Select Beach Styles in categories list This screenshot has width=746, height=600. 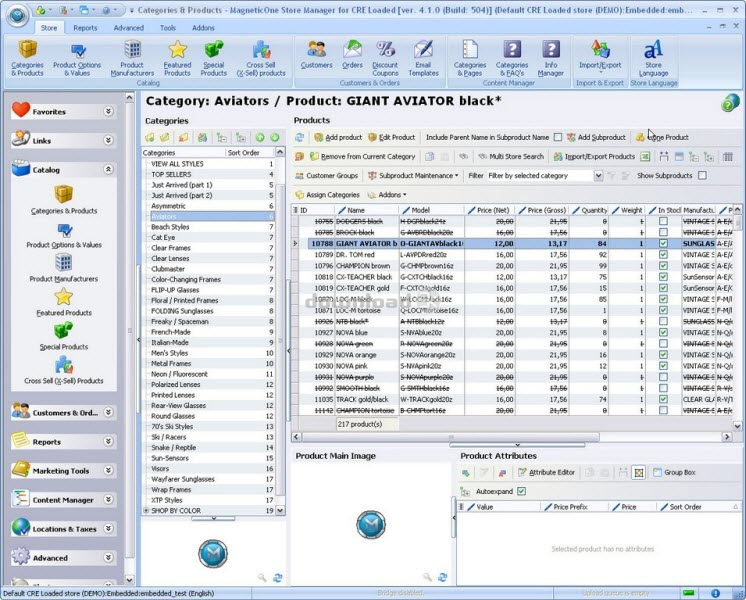pyautogui.click(x=170, y=227)
